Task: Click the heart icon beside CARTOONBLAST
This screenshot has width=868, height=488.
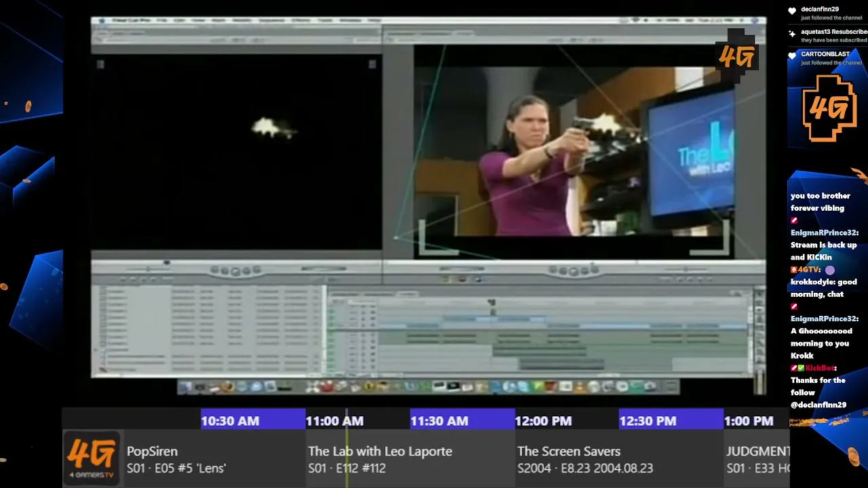Action: tap(792, 56)
